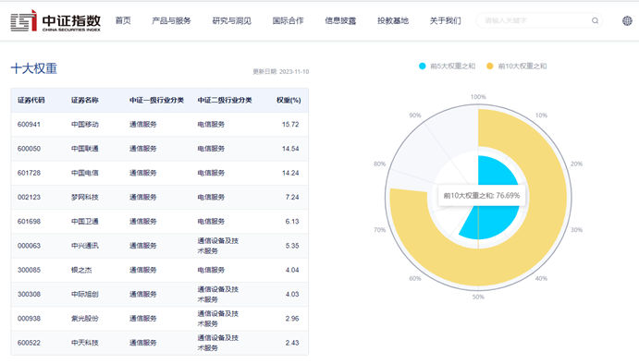The image size is (639, 364).
Task: Select security code 300308
Action: tap(29, 294)
